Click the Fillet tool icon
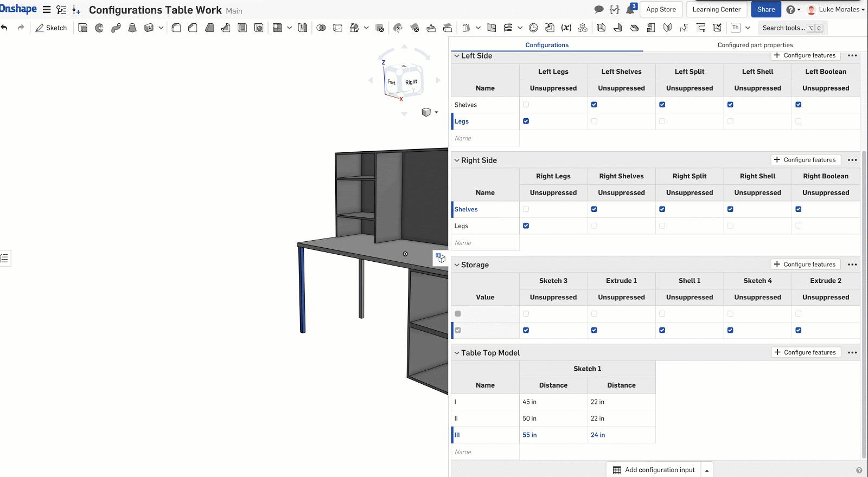The image size is (868, 477). point(176,28)
